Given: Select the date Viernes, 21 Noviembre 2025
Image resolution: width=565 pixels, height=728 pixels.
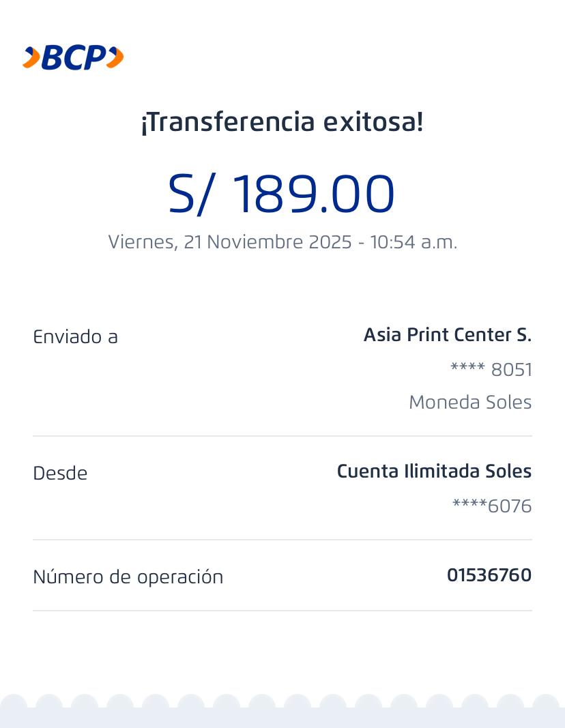Looking at the screenshot, I should coord(230,242).
